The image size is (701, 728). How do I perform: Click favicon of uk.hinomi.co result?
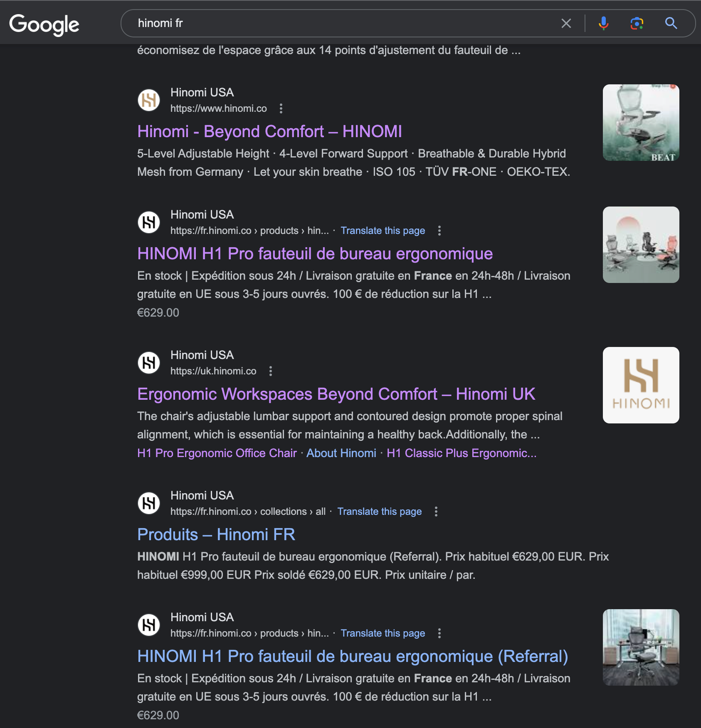click(149, 363)
